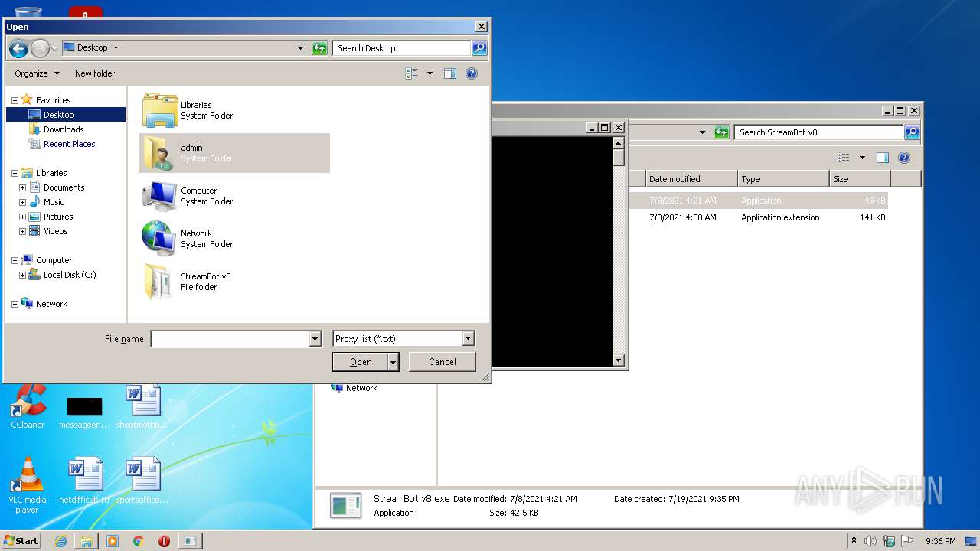This screenshot has height=551, width=980.
Task: Select the netdifficult.rtf desktop document
Action: point(85,482)
